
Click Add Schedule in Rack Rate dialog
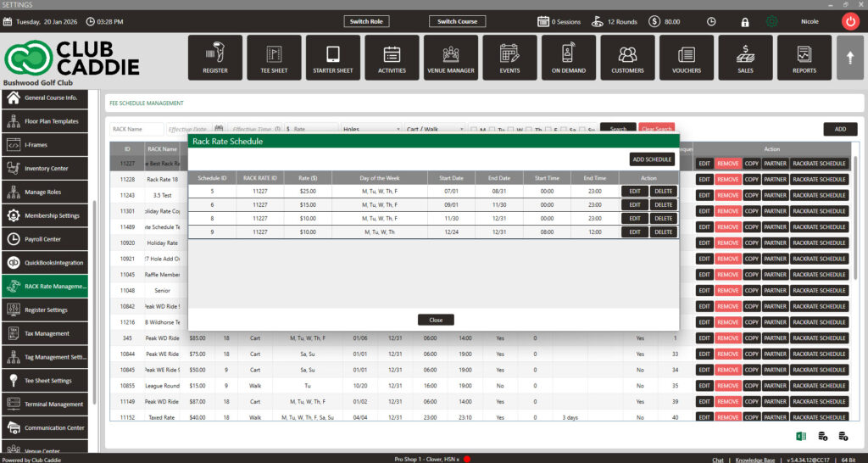(652, 159)
